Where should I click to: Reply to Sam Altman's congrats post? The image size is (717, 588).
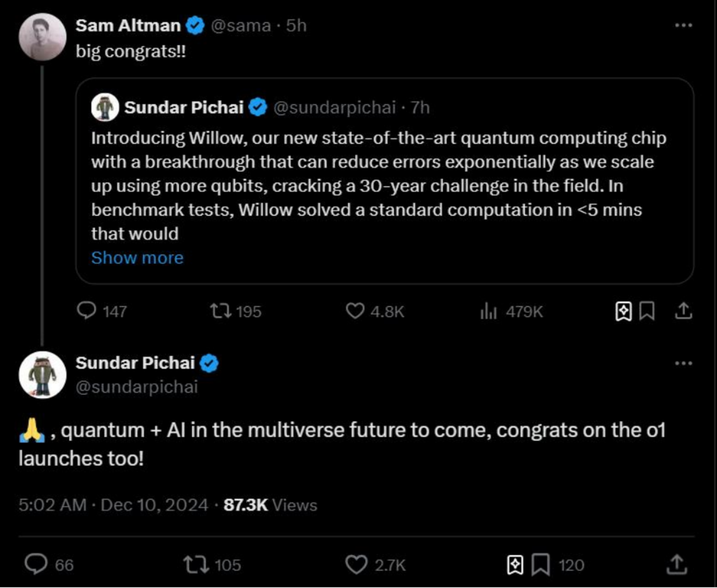[x=87, y=311]
